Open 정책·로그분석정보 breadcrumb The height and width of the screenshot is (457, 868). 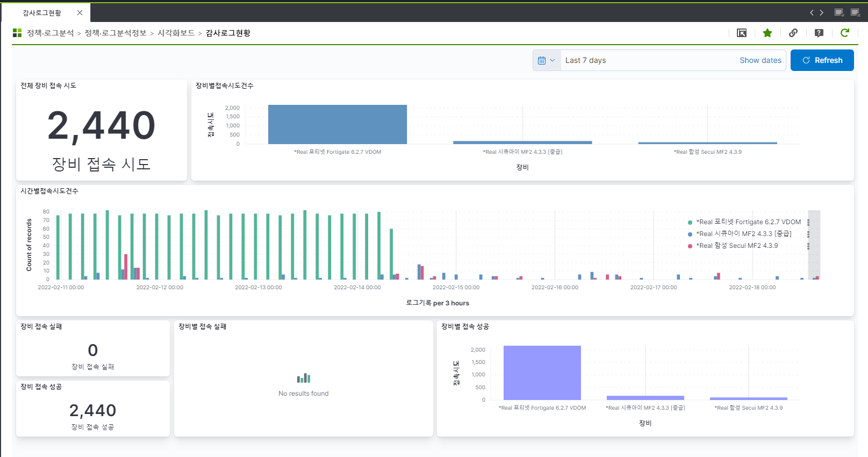pos(116,33)
